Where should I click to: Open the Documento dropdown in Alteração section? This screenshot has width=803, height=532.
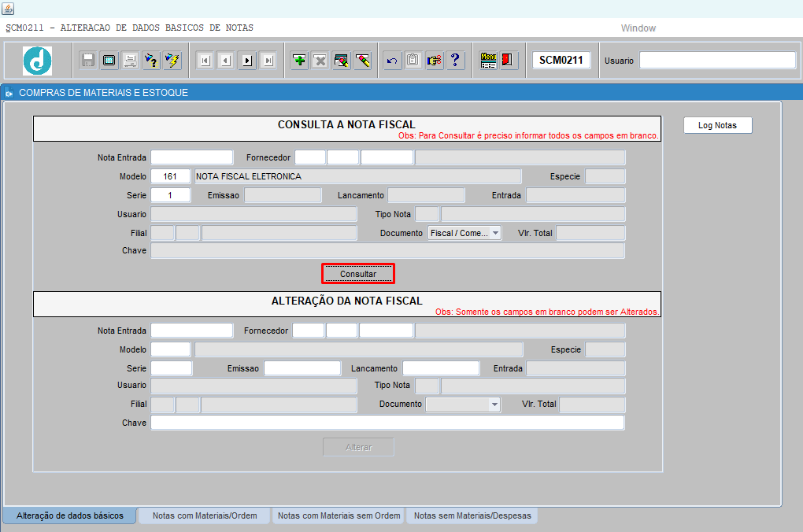pos(494,405)
